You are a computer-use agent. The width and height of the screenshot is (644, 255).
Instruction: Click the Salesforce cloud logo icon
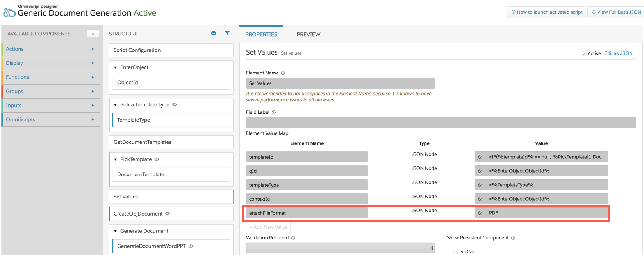point(9,12)
